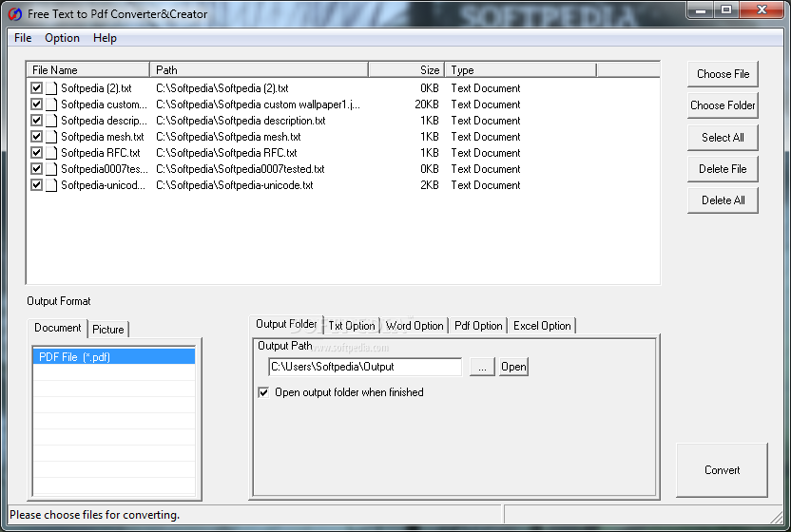Uncheck the Softpedia custom... file checkbox
This screenshot has height=532, width=791.
pos(36,104)
